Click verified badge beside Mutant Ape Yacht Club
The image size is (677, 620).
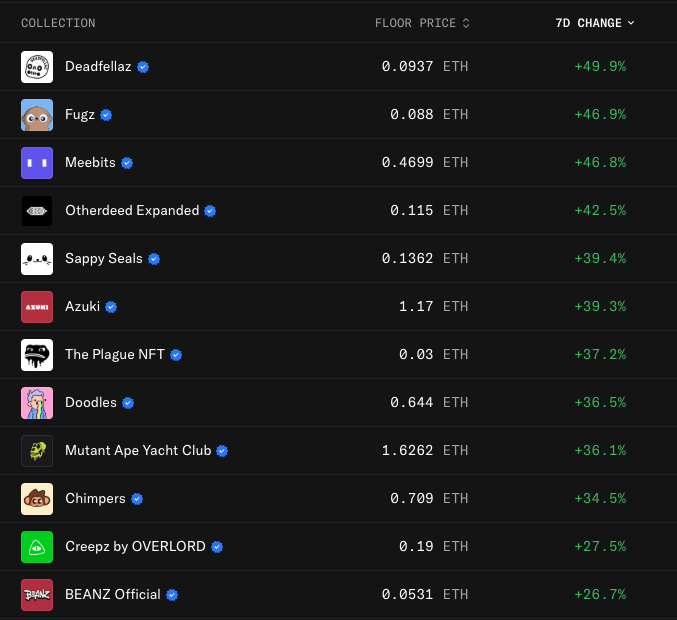pos(222,451)
